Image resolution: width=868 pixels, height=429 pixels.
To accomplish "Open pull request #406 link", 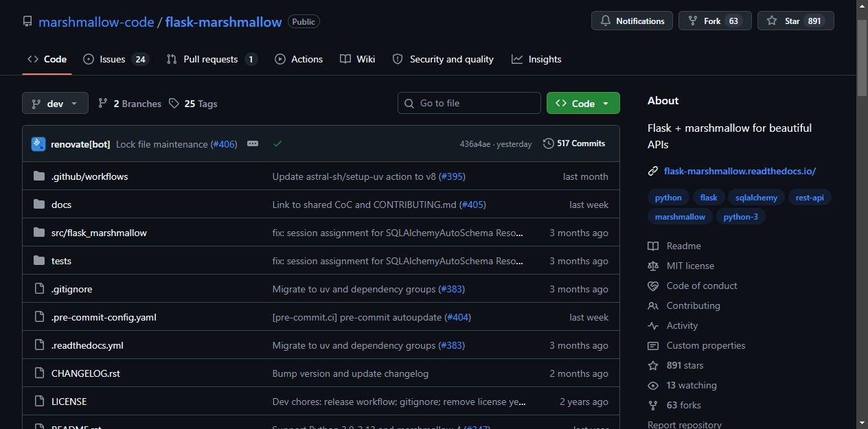I will (224, 144).
